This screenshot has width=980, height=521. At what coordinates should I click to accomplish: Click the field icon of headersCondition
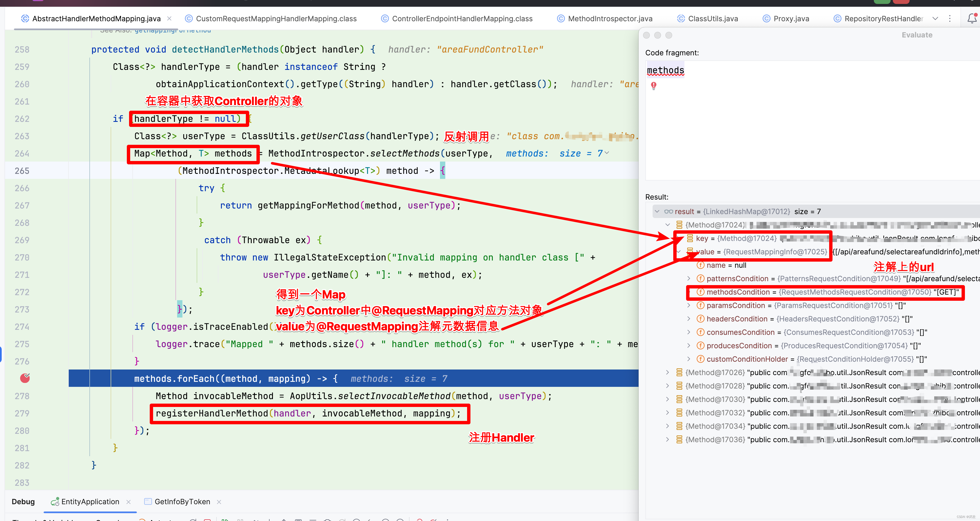click(x=700, y=319)
